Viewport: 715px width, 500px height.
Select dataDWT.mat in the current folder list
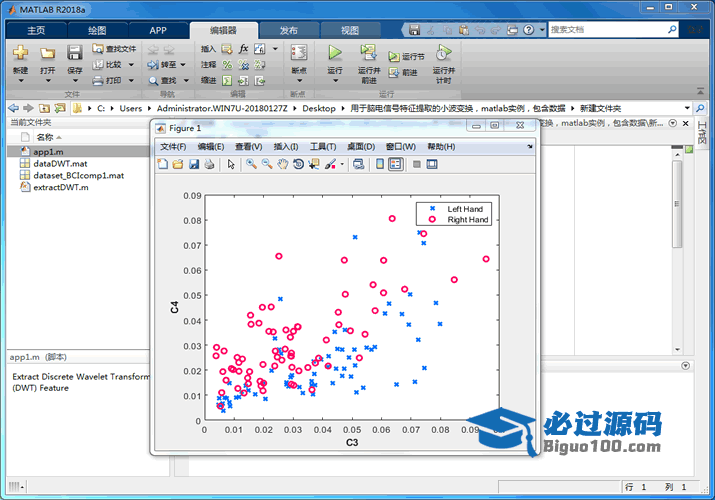(60, 163)
